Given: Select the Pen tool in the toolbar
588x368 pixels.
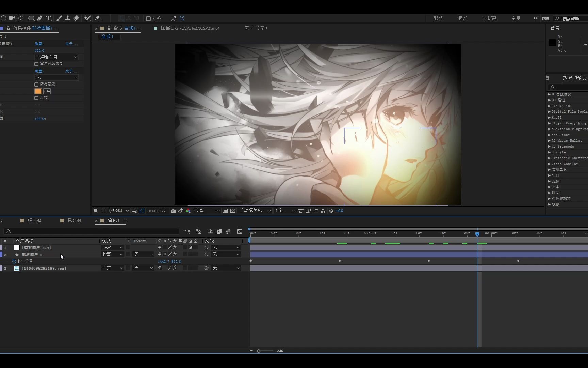Looking at the screenshot, I should pos(40,18).
